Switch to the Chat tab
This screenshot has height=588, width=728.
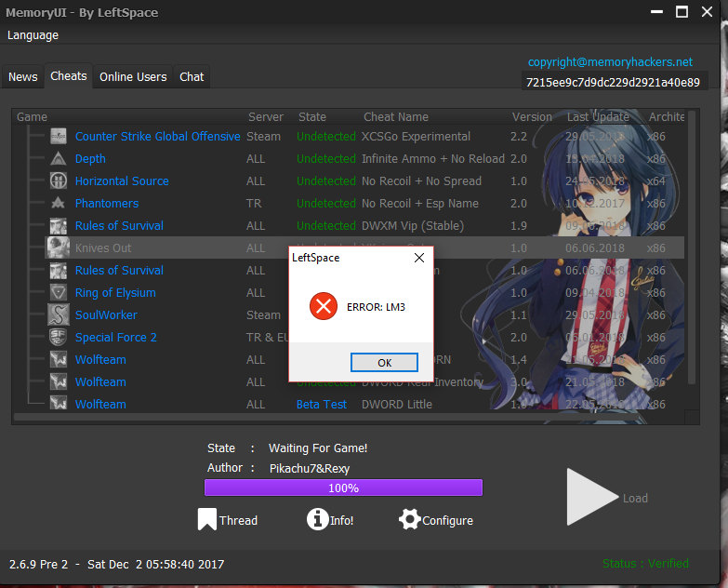pyautogui.click(x=192, y=76)
